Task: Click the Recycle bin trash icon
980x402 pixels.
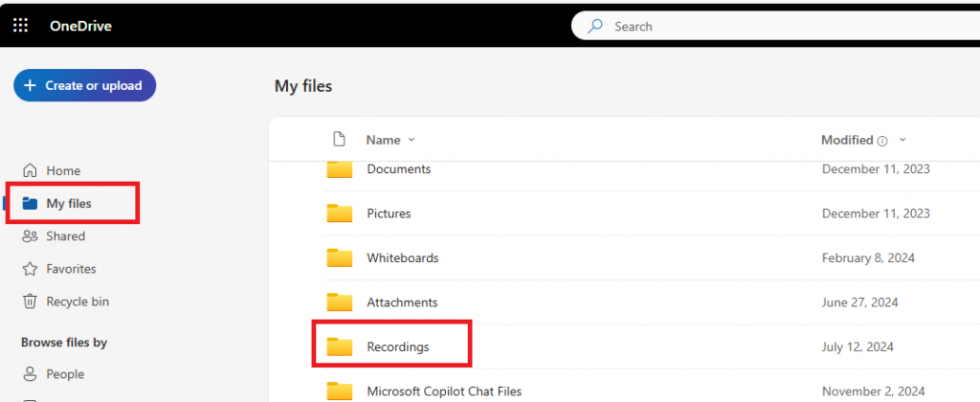Action: [x=30, y=301]
